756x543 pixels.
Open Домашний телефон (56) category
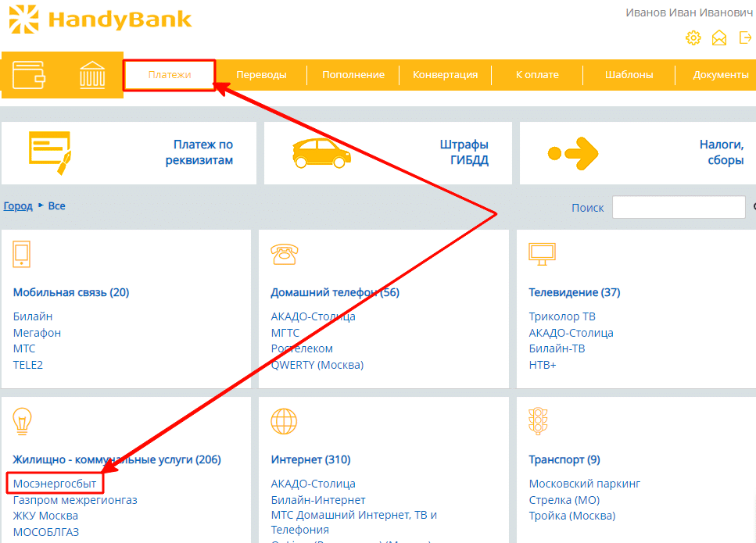(x=335, y=292)
